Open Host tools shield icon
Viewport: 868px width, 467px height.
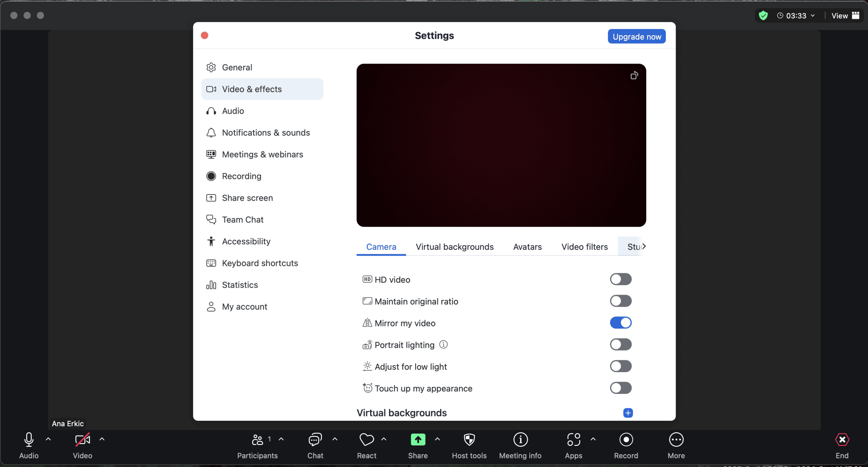pos(469,439)
